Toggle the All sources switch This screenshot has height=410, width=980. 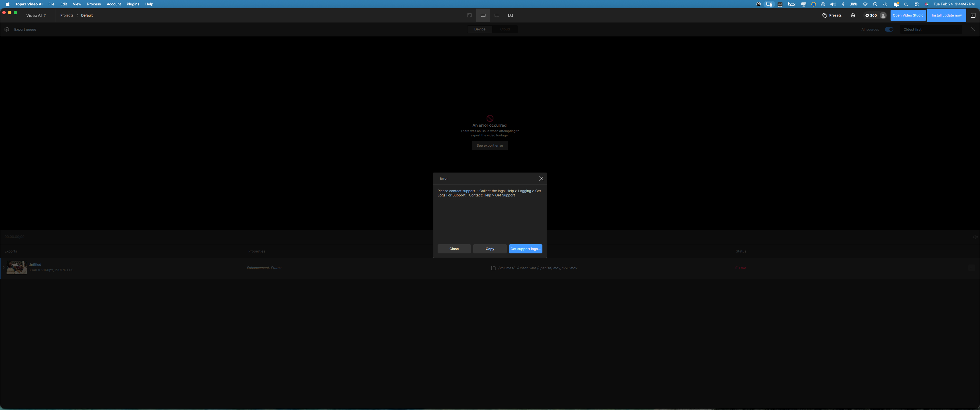[x=889, y=29]
